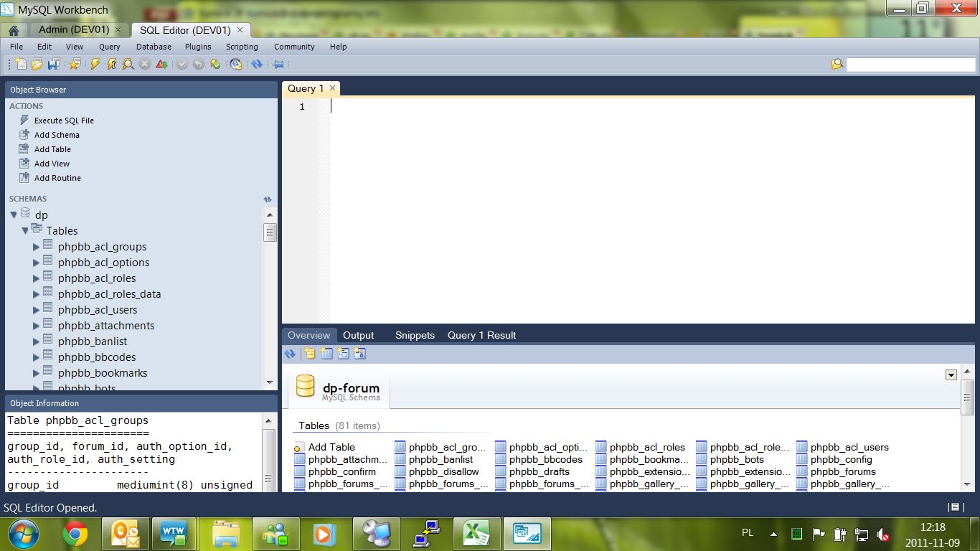Open the Query menu
Viewport: 980px width, 551px height.
coord(110,47)
